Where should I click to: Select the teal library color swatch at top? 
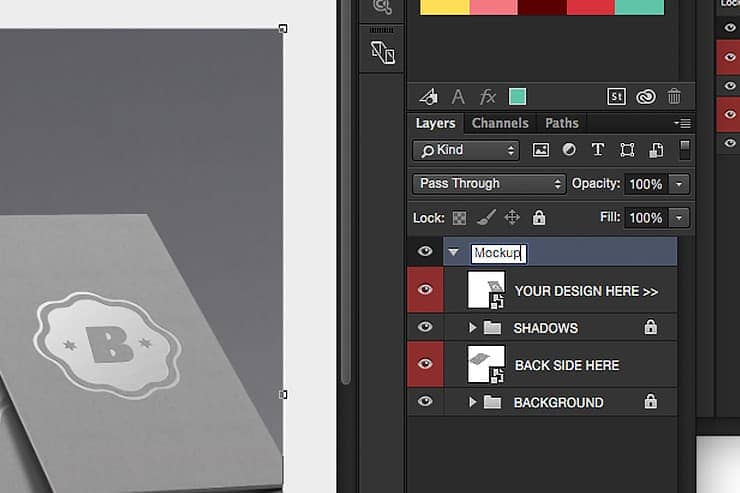pos(639,7)
